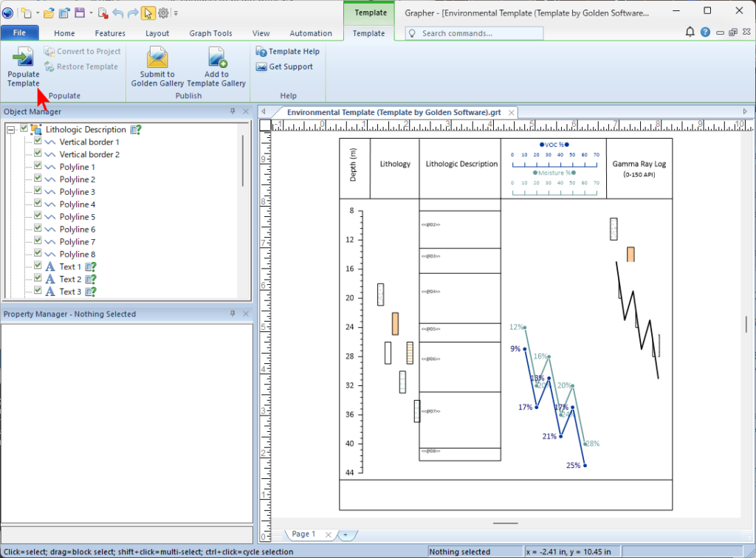Collapse the Lithologic Description tree node

coord(11,129)
